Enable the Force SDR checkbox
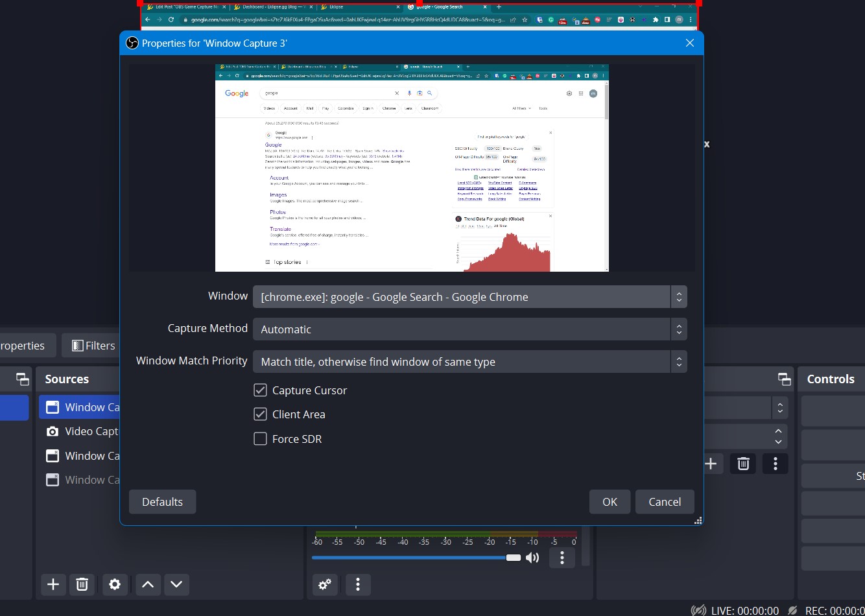This screenshot has height=616, width=865. point(260,439)
